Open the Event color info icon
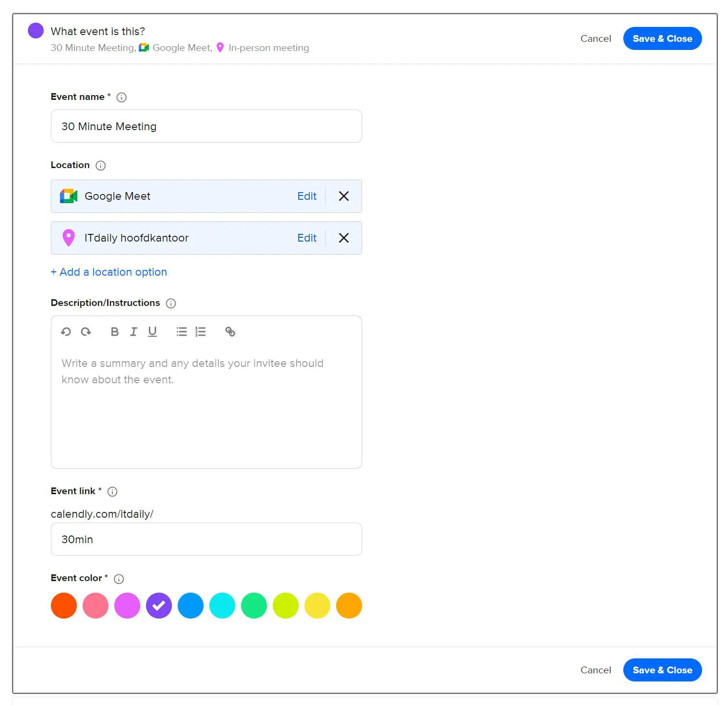 [119, 579]
